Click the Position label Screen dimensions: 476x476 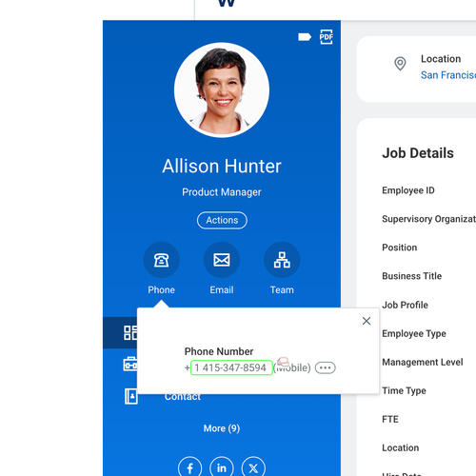click(x=399, y=248)
